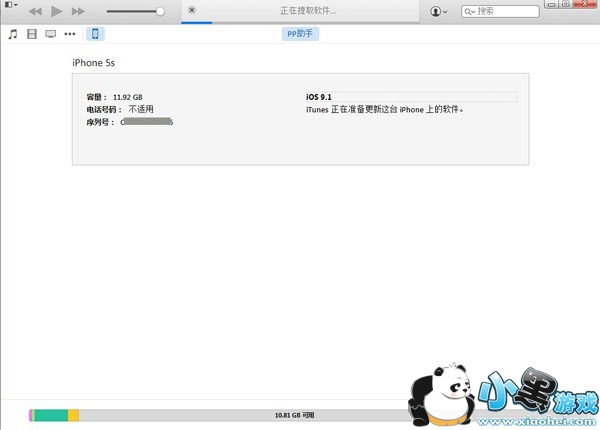Click the 11.92 GB capacity value

128,97
